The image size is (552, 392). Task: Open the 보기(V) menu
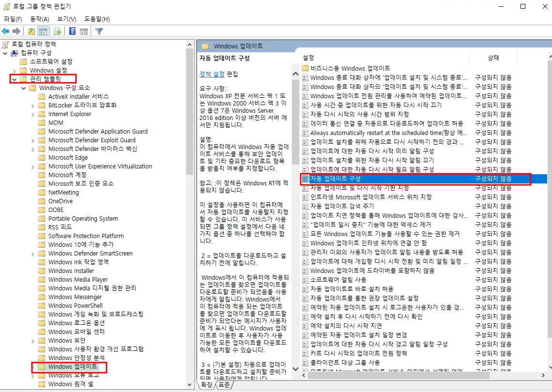coord(66,19)
